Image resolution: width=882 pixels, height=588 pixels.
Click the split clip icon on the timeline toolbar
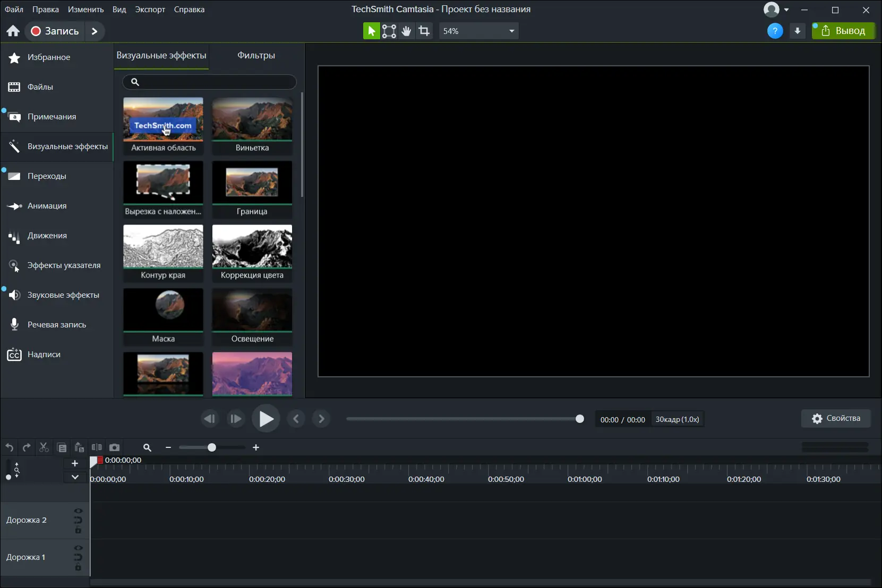pyautogui.click(x=97, y=447)
